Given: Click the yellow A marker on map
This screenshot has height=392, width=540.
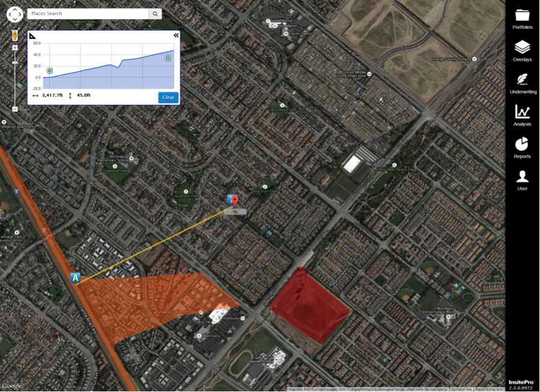Looking at the screenshot, I should click(75, 277).
